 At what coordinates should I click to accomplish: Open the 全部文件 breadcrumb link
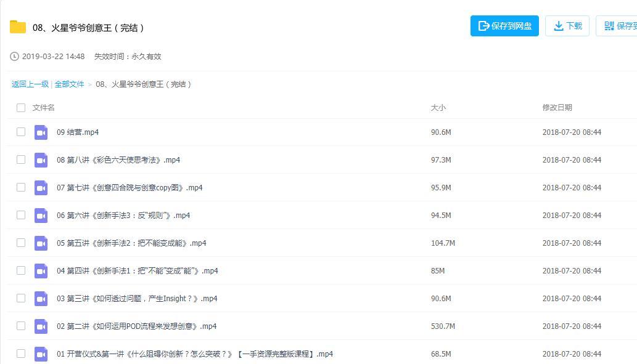tap(70, 84)
